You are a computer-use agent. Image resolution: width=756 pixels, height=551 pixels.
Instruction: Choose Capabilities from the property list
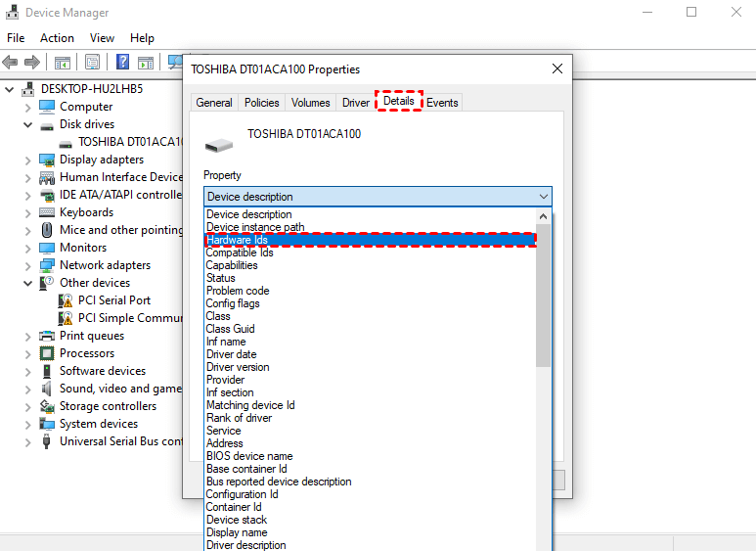pos(370,265)
